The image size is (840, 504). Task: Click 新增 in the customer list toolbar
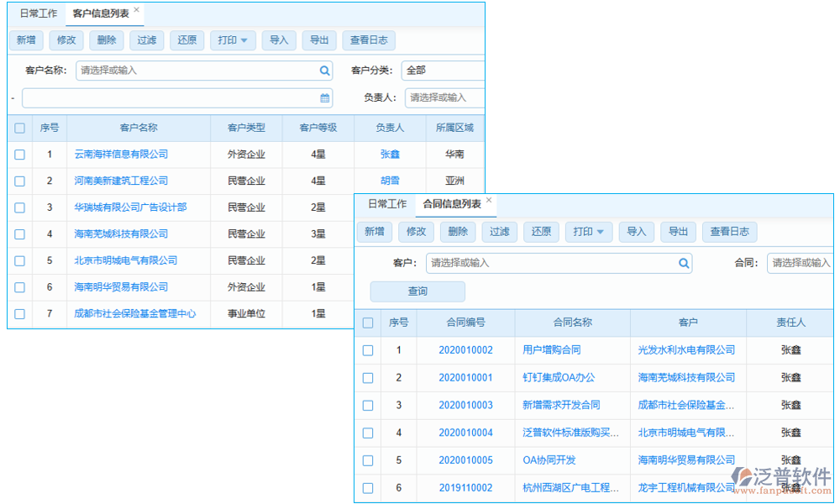tap(26, 39)
